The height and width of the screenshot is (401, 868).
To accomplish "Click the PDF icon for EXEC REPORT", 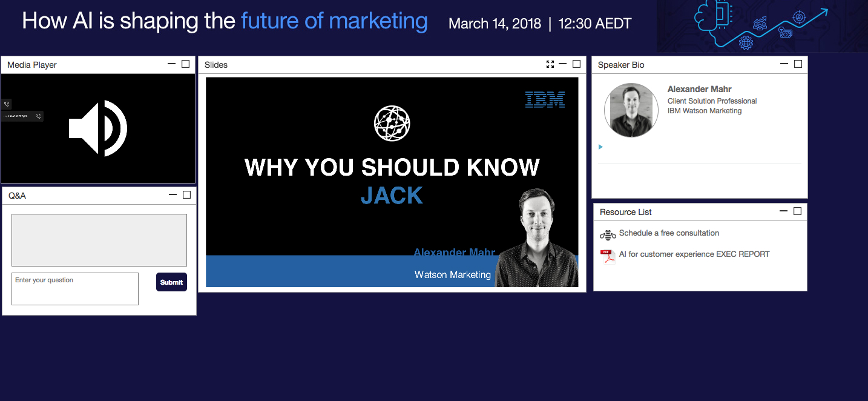I will pos(607,257).
